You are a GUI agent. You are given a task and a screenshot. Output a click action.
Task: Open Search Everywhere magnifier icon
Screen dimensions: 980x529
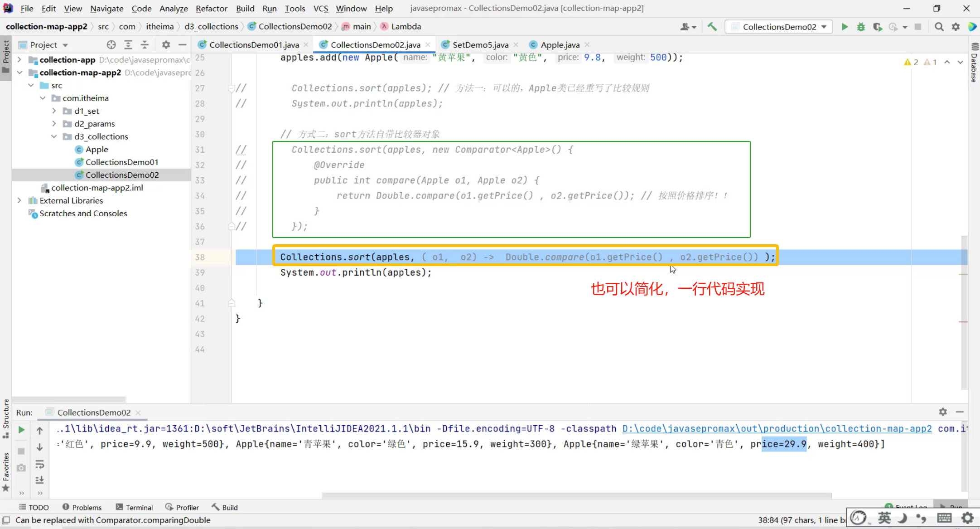click(x=939, y=27)
